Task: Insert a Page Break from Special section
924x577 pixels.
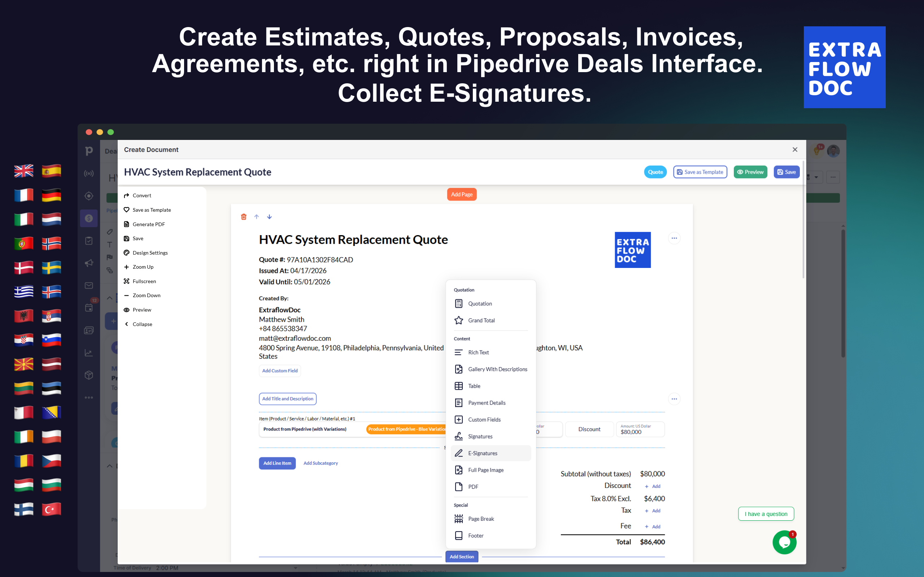Action: [x=481, y=518]
